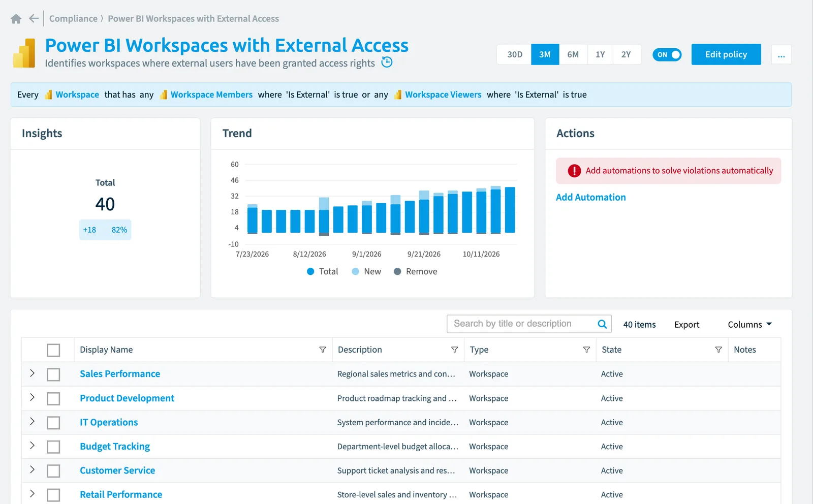Expand the Customer Service row
Viewport: 813px width, 504px height.
coord(32,469)
